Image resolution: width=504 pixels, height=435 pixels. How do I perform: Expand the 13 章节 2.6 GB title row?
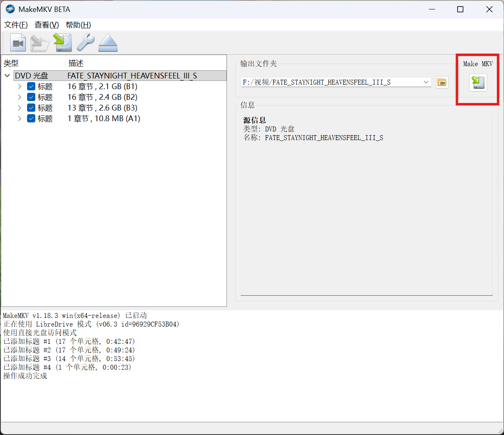(19, 108)
